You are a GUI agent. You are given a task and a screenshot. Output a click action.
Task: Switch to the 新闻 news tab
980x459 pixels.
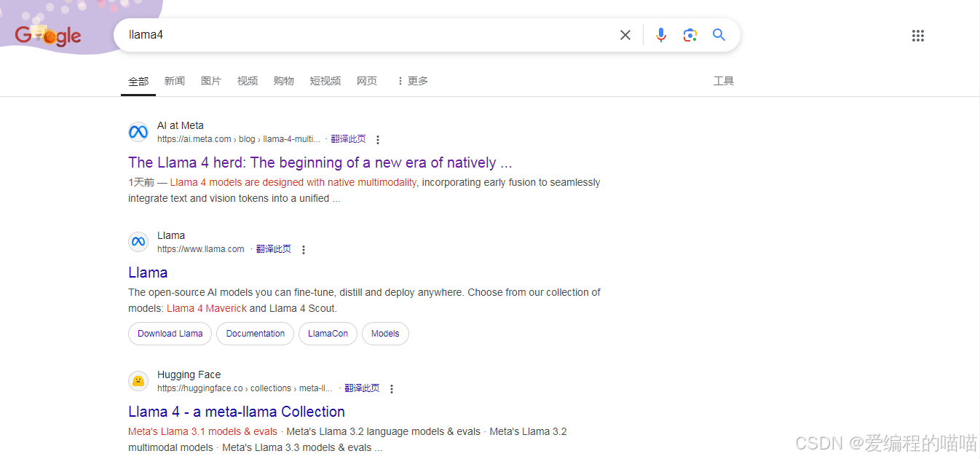click(x=175, y=81)
